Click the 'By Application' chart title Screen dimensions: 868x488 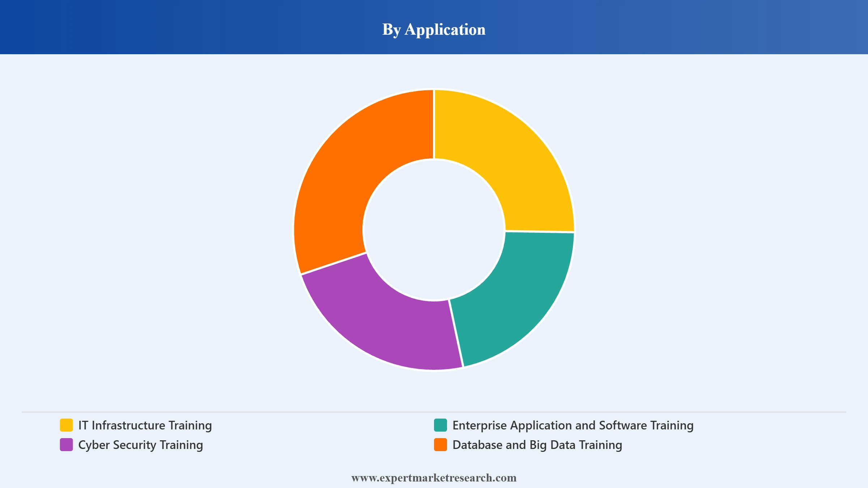tap(434, 30)
